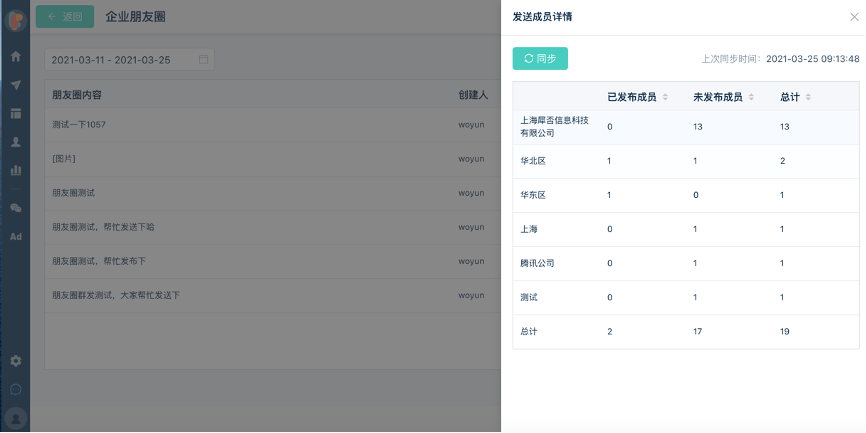Select the 华东区 row
Viewport: 866px width, 433px height.
click(686, 196)
